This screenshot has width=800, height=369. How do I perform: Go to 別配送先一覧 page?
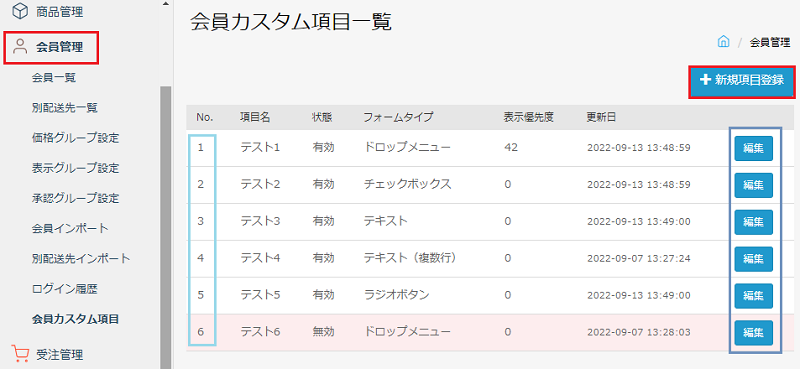click(x=65, y=108)
